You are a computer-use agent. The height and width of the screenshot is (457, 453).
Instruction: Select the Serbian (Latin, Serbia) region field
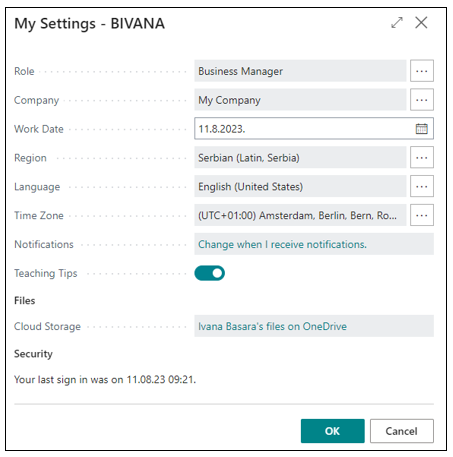300,157
